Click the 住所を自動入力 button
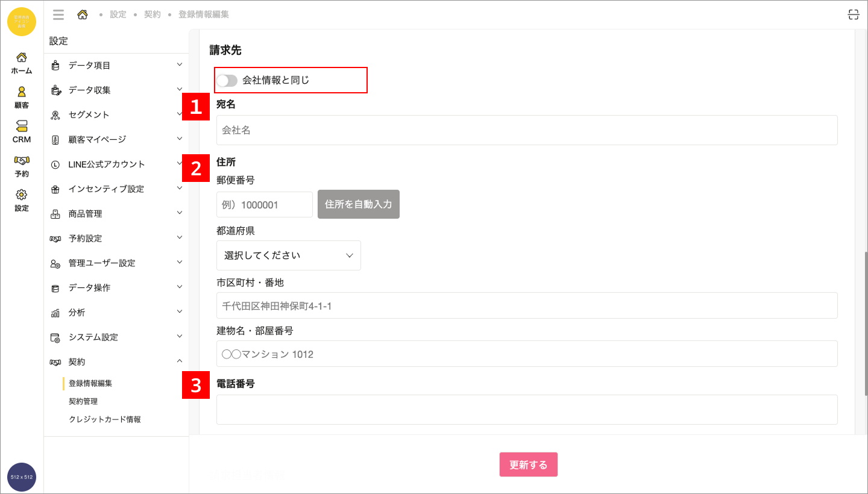The width and height of the screenshot is (868, 494). [x=358, y=204]
